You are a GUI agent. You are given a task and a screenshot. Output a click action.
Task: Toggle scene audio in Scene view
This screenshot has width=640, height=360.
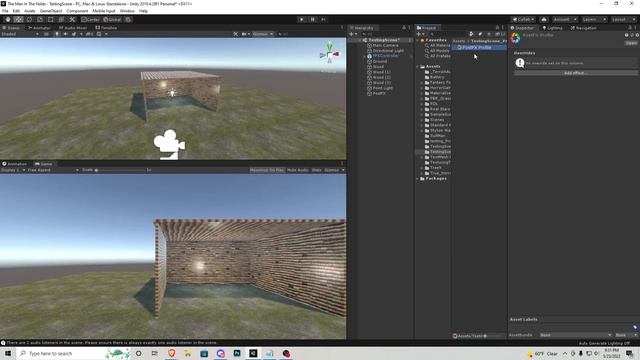coord(65,34)
